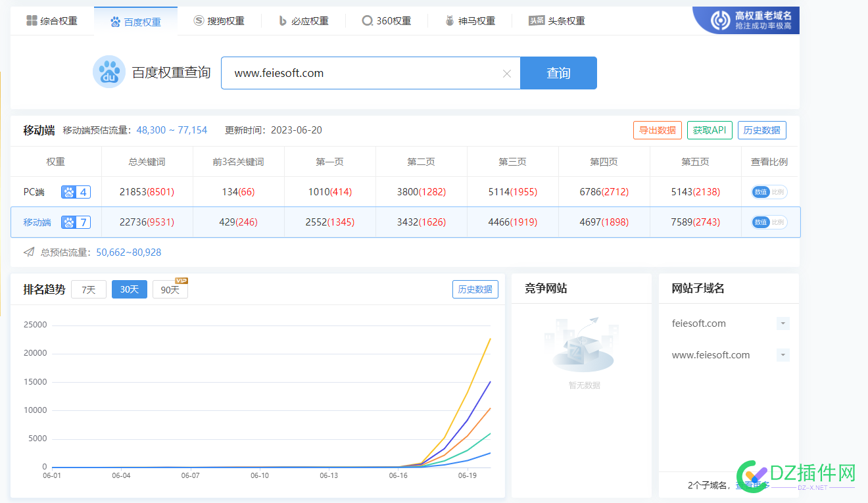
Task: Clear the domain input with X icon
Action: [507, 74]
